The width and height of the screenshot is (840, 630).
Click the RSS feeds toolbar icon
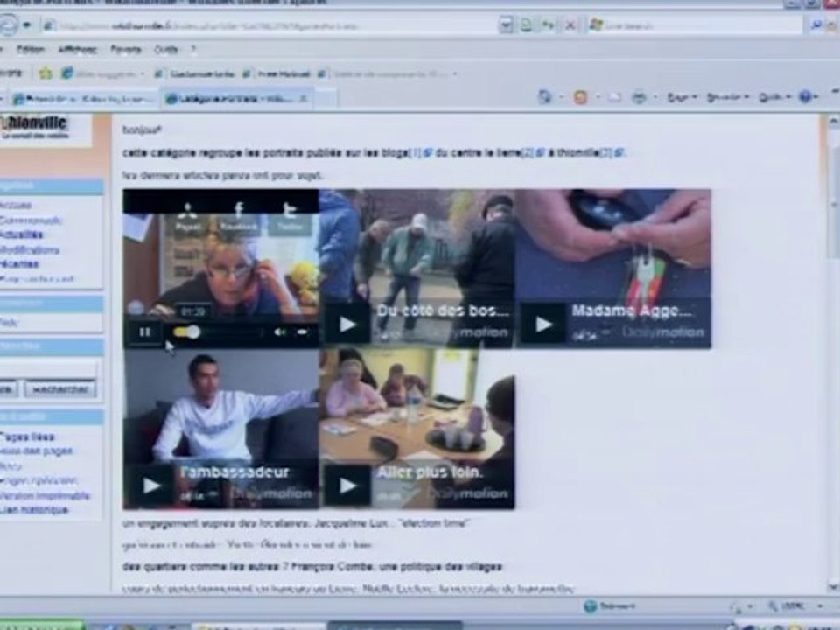pos(581,97)
